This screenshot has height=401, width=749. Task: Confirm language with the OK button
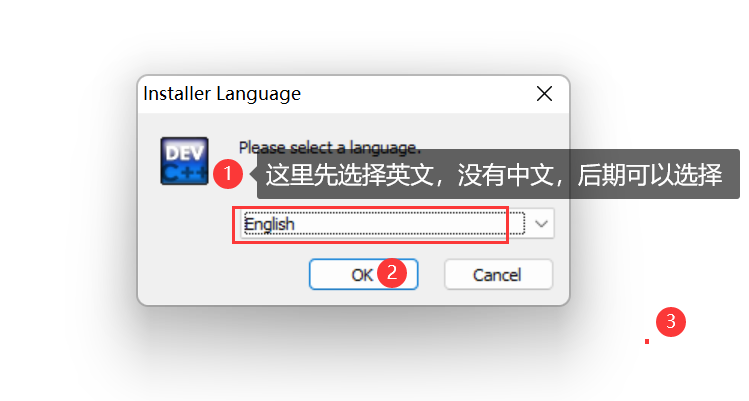point(364,274)
